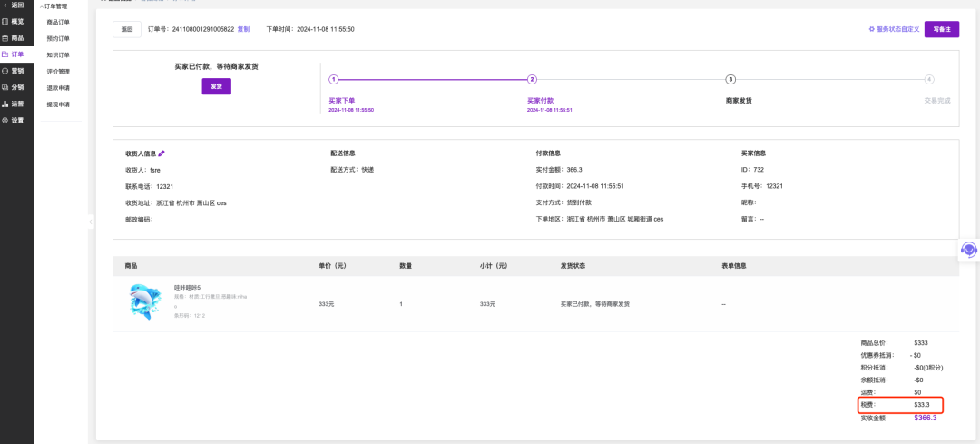Collapse the 订单管理 menu group
Image resolution: width=980 pixels, height=444 pixels.
coord(54,6)
